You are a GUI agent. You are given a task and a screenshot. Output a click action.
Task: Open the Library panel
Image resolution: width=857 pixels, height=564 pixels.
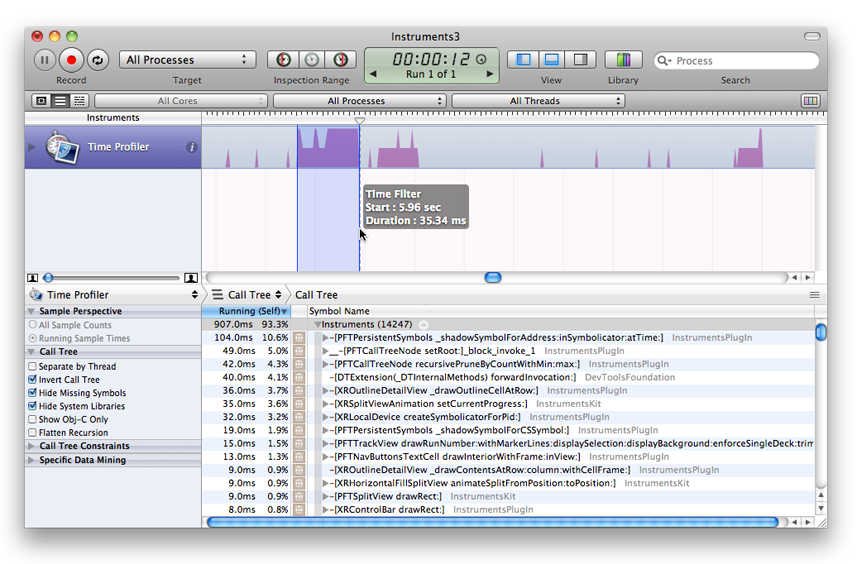(623, 60)
